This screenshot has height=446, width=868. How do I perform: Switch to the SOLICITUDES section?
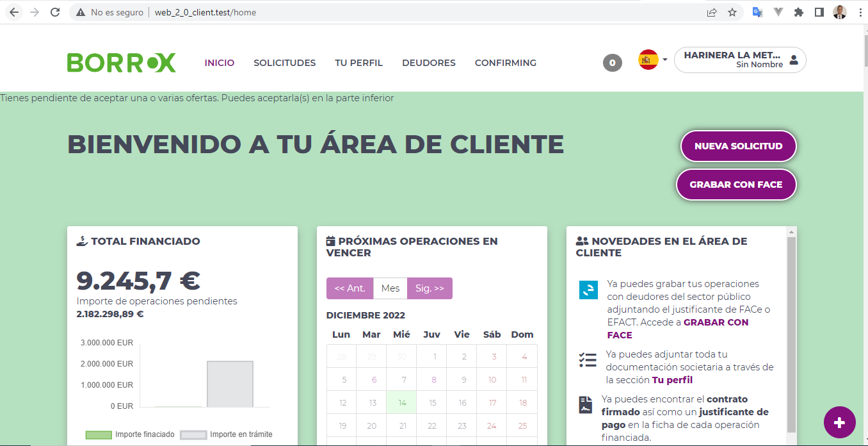point(284,62)
